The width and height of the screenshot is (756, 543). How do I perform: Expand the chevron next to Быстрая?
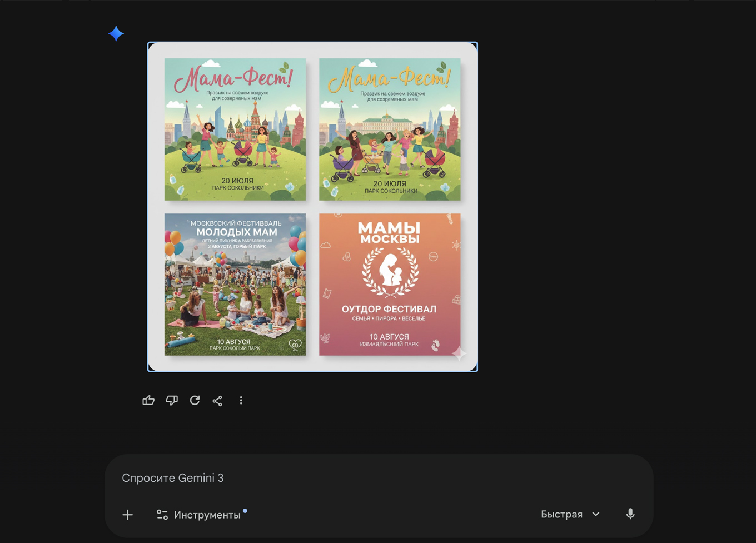click(x=596, y=514)
